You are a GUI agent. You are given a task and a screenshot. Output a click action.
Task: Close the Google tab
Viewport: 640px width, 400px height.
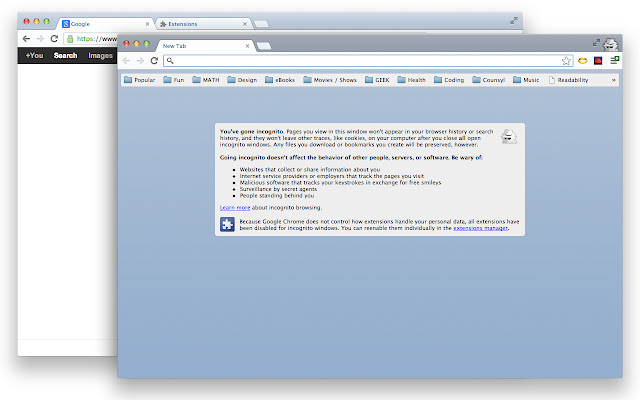click(x=147, y=24)
